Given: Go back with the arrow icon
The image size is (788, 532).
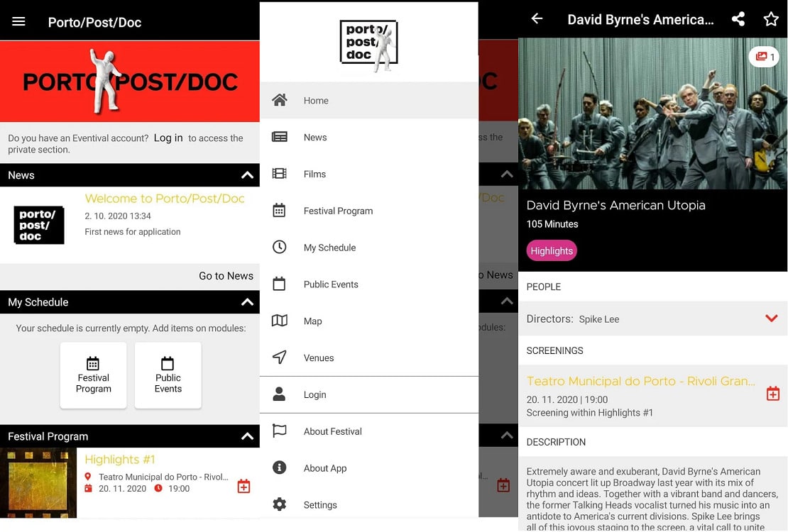Looking at the screenshot, I should pos(537,19).
